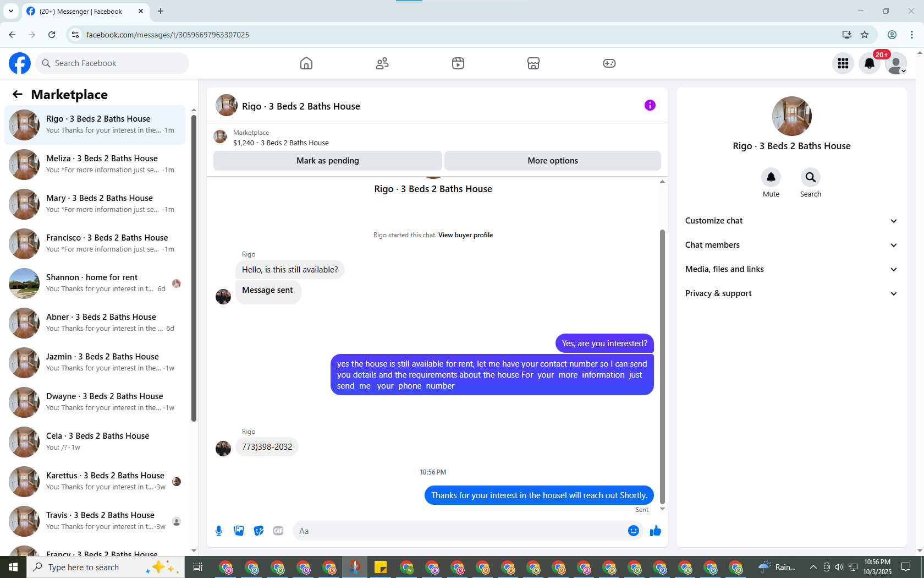Viewport: 924px width, 578px height.
Task: Open the Gaming controller icon
Action: (609, 63)
